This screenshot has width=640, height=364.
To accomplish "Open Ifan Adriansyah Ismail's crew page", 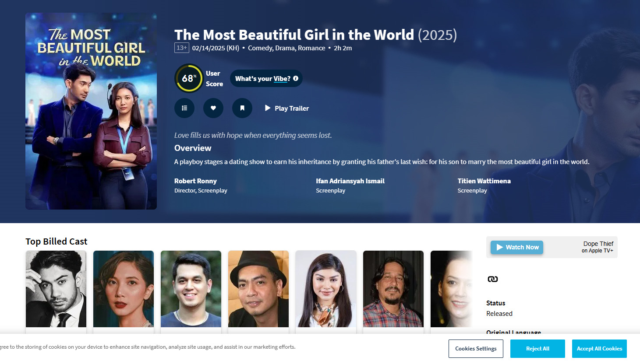I will click(350, 181).
